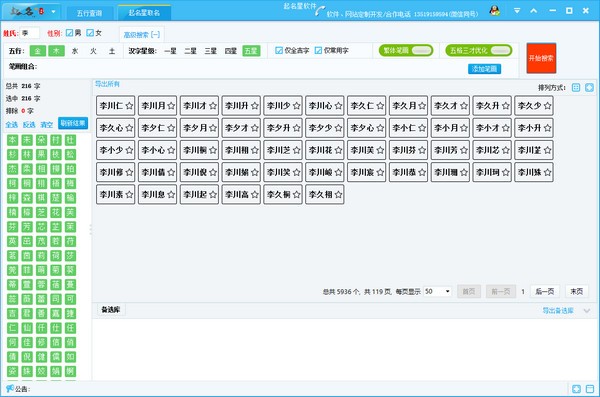The width and height of the screenshot is (600, 397).
Task: Click the 清空 link
Action: [x=47, y=125]
